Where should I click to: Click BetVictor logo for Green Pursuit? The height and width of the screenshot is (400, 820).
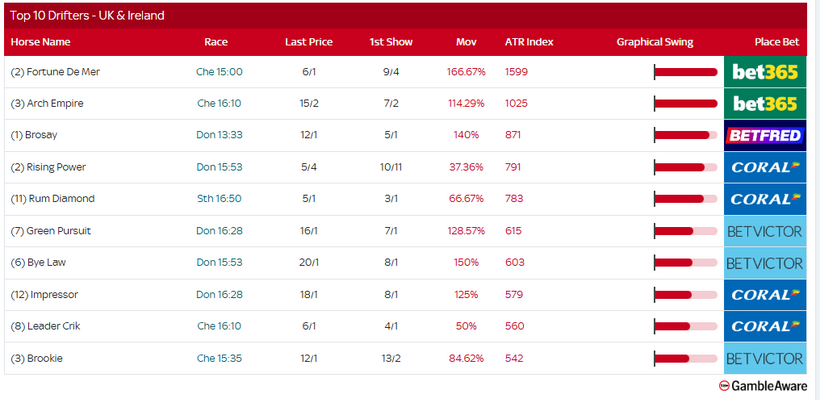(765, 231)
